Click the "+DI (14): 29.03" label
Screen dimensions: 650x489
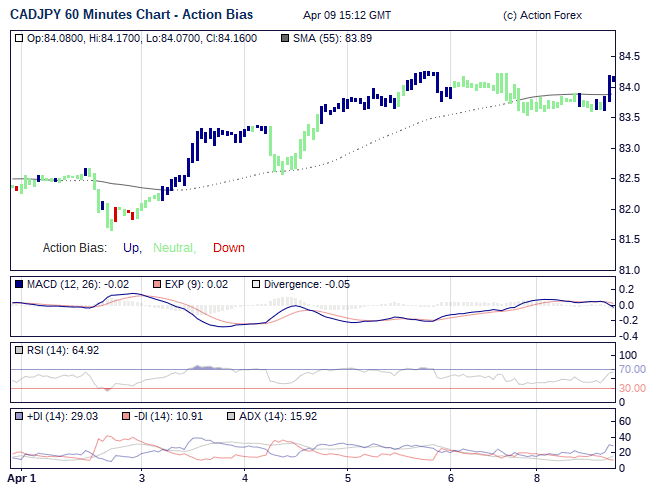coord(63,416)
